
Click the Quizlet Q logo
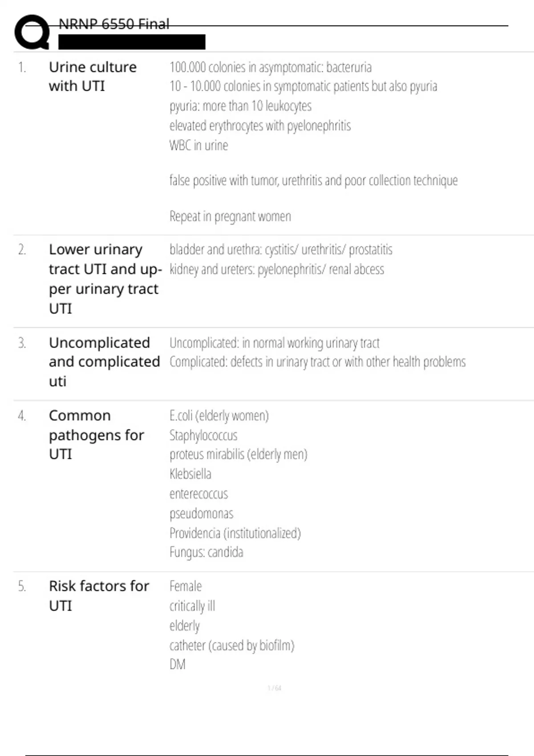(x=32, y=32)
